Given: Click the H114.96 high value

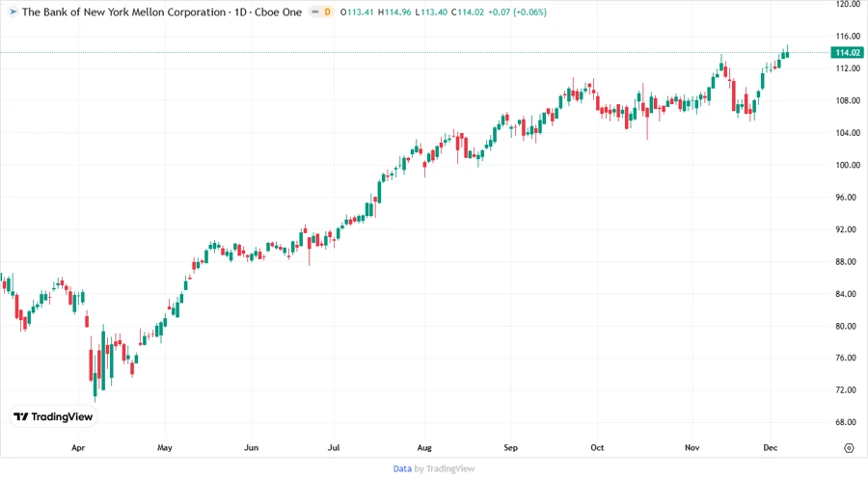Looking at the screenshot, I should click(394, 12).
